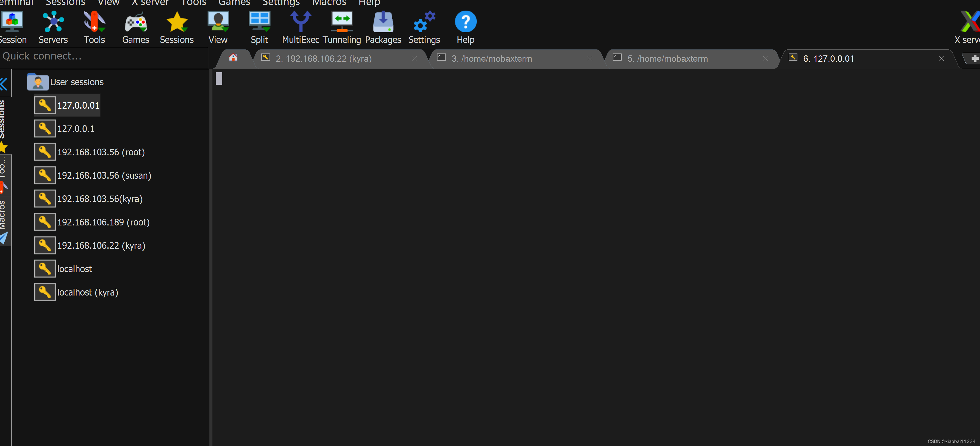Open the Help menu in menu bar

[x=369, y=3]
